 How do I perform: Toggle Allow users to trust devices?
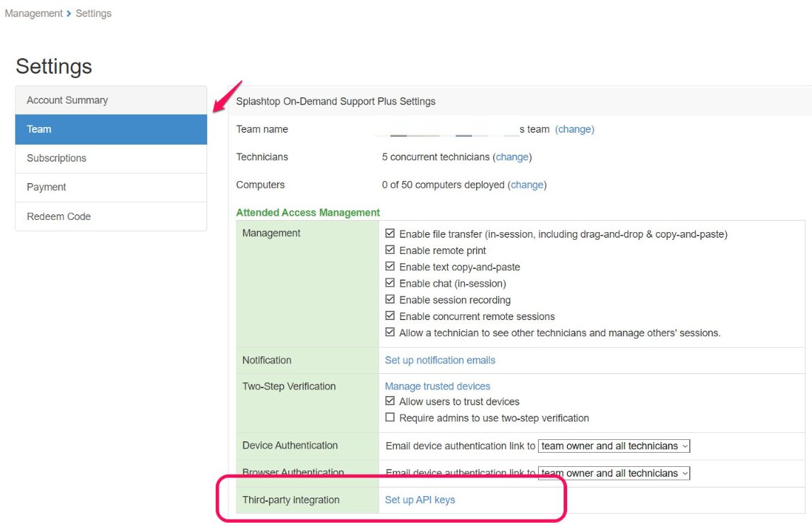coord(390,402)
